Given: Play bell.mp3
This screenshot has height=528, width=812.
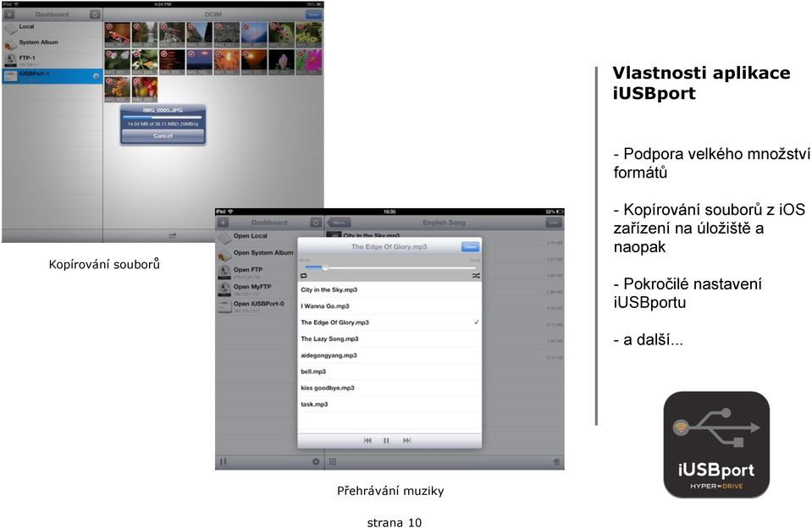Looking at the screenshot, I should point(389,371).
